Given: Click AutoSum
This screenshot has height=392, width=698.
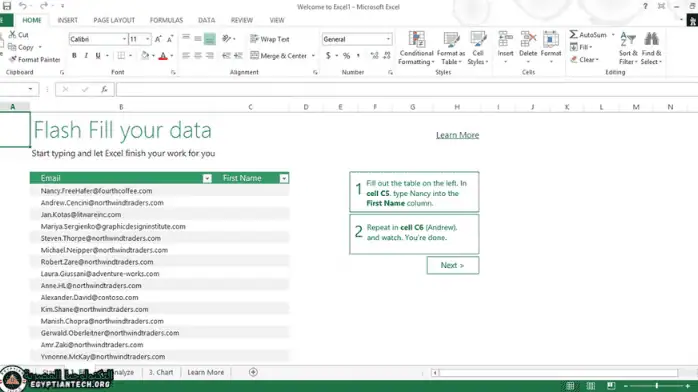Looking at the screenshot, I should [588, 35].
